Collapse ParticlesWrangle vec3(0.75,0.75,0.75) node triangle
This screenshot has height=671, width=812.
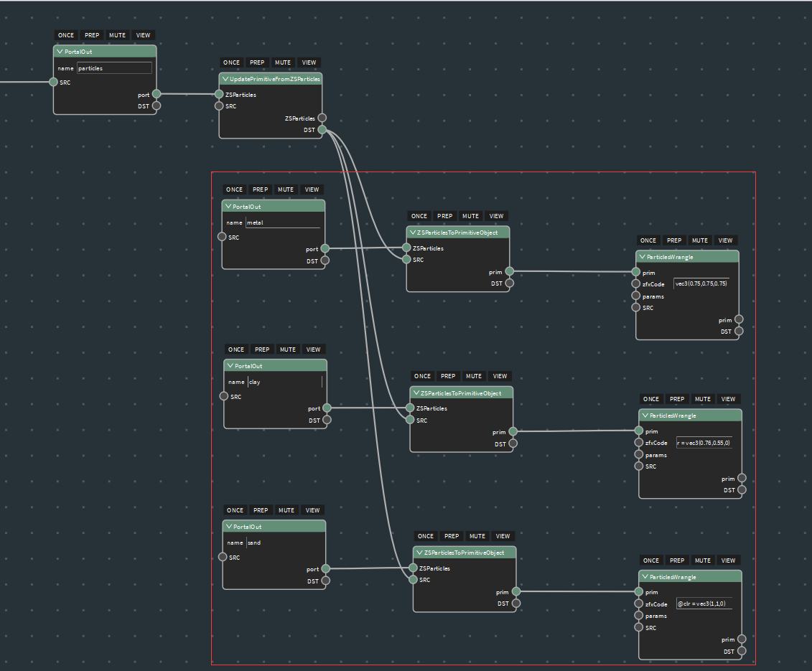[x=642, y=256]
